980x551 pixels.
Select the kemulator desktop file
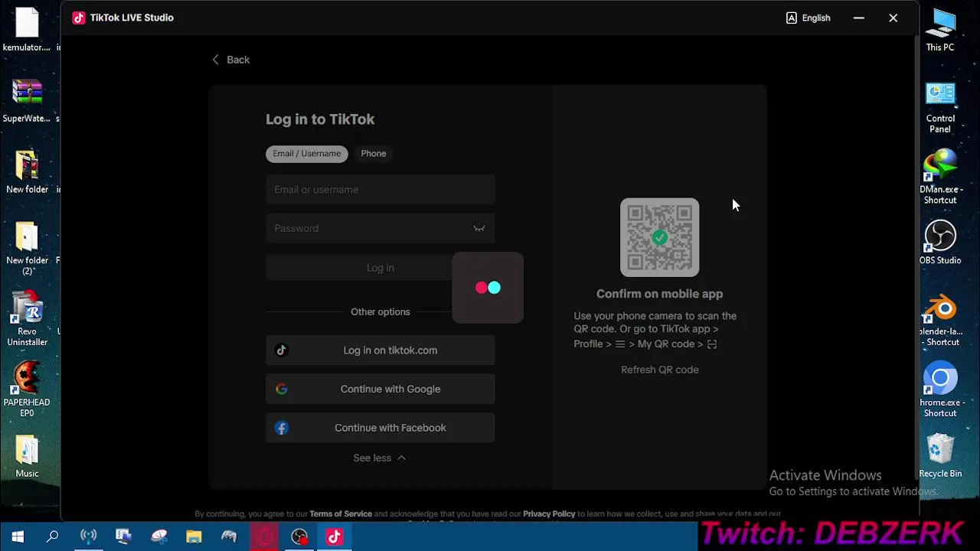point(27,31)
